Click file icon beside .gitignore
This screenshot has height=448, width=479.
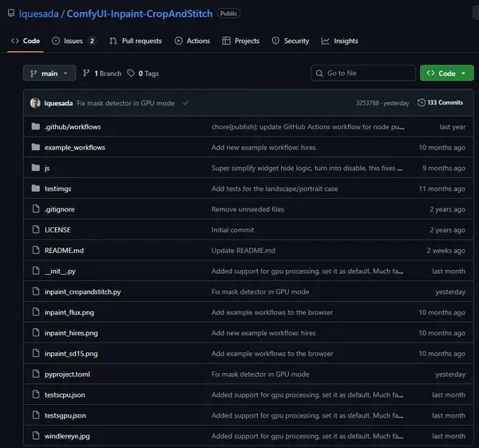click(36, 209)
